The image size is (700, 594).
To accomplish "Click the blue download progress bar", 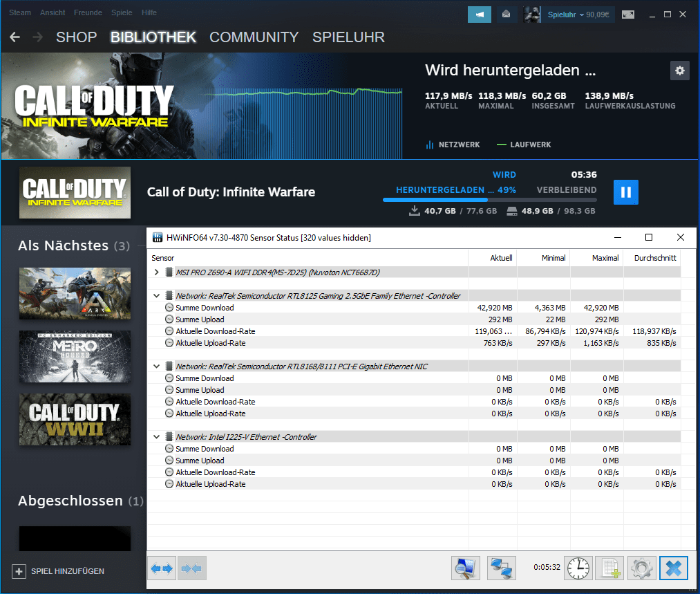I will click(x=489, y=200).
